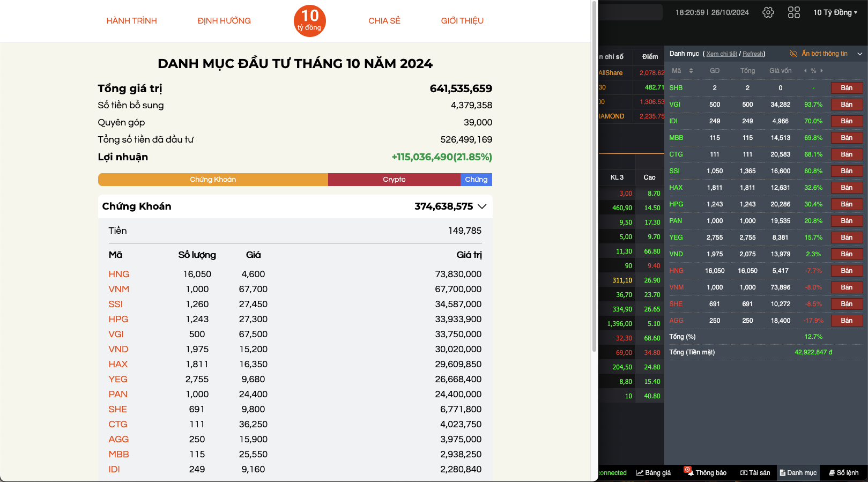
Task: Click Bán button for YEG
Action: coord(847,238)
